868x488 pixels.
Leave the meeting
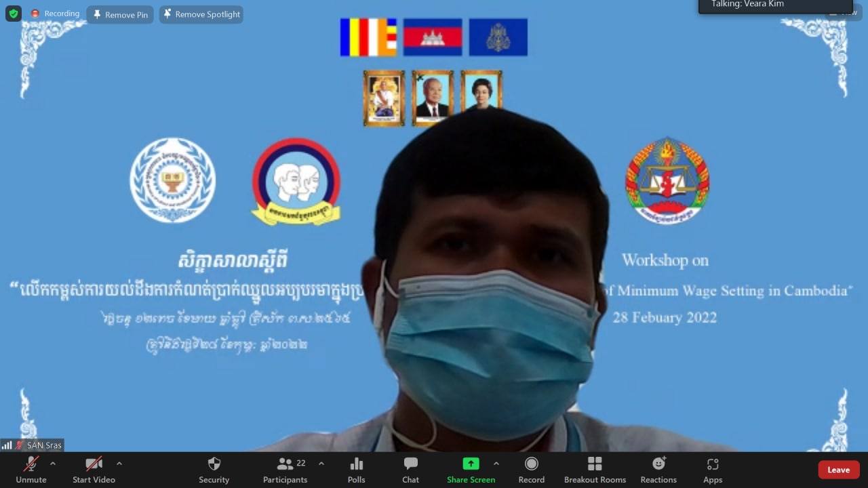[x=838, y=470]
